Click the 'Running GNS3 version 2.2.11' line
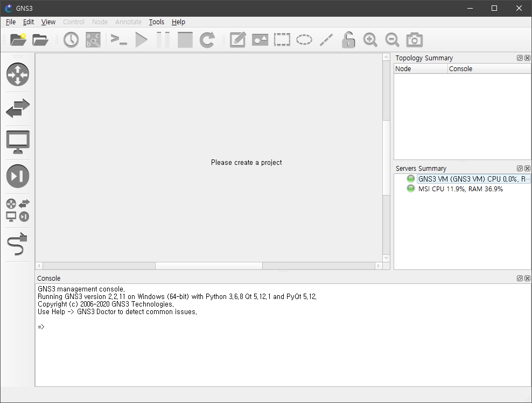The image size is (532, 403). (x=177, y=297)
